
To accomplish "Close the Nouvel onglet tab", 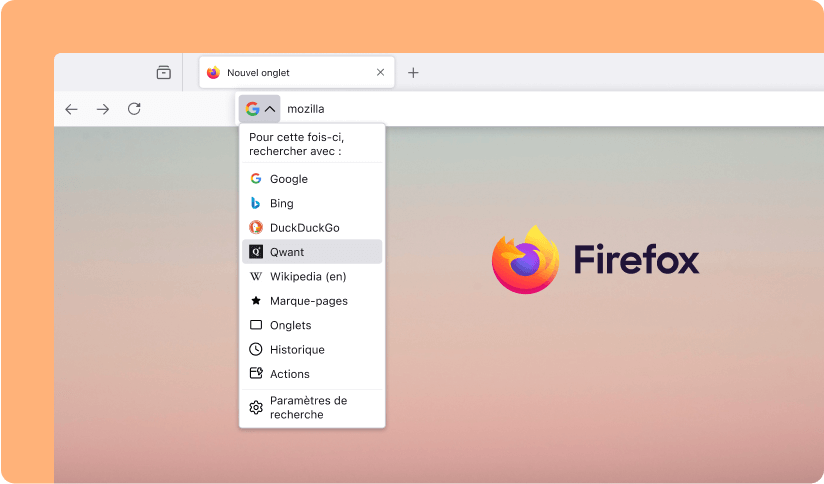I will (380, 72).
